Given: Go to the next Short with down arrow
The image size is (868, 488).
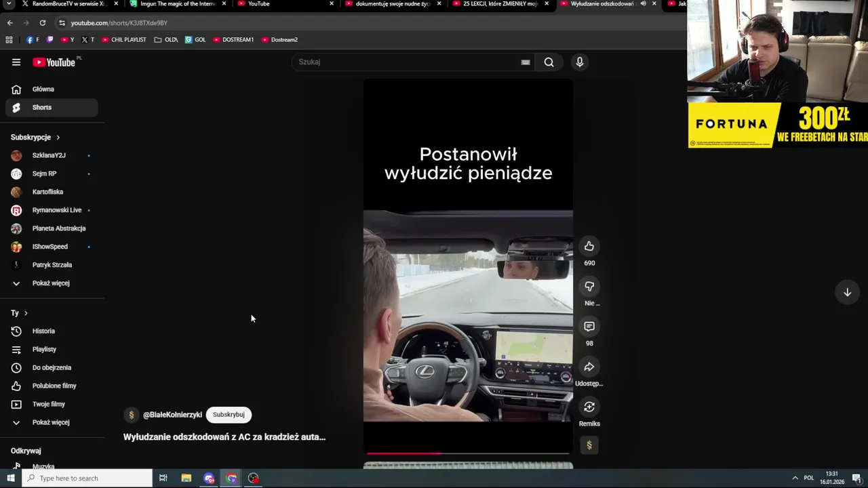Looking at the screenshot, I should [x=847, y=292].
